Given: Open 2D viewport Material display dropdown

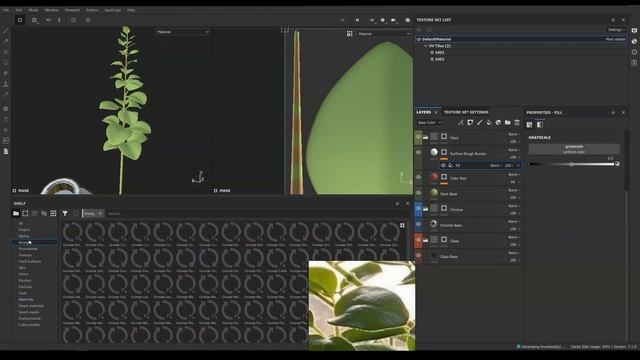Looking at the screenshot, I should click(x=384, y=34).
